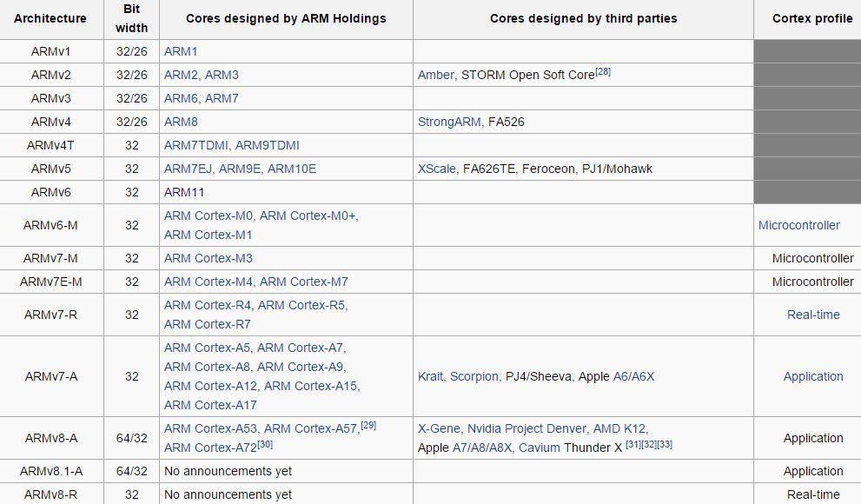Open the ARM Cortex-M7 link
This screenshot has width=861, height=504.
point(304,282)
